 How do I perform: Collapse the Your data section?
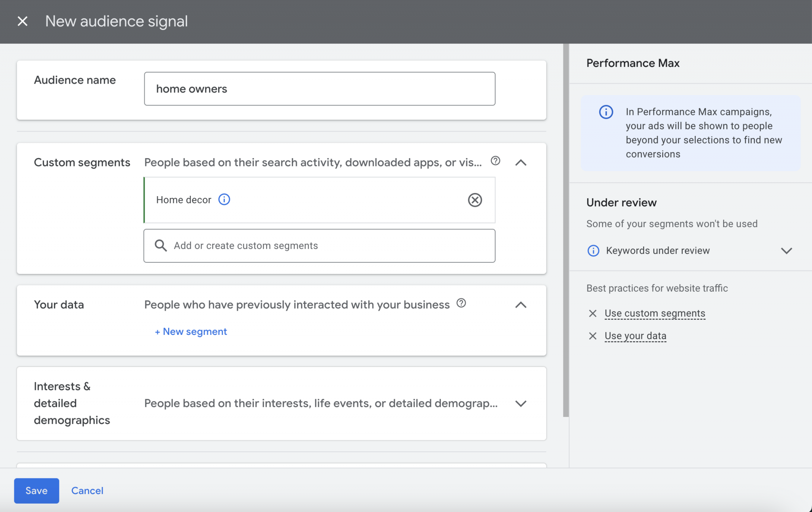coord(521,305)
